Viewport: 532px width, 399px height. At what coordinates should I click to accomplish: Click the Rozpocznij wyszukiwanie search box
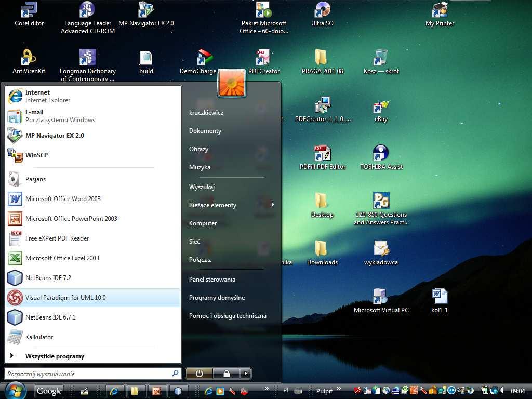92,374
